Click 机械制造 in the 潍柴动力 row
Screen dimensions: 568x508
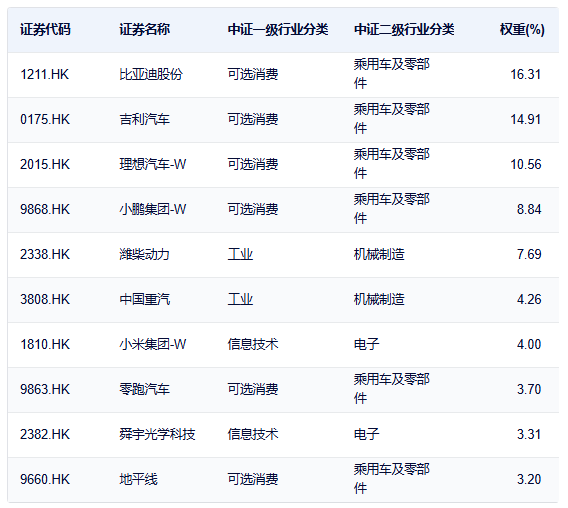(379, 254)
